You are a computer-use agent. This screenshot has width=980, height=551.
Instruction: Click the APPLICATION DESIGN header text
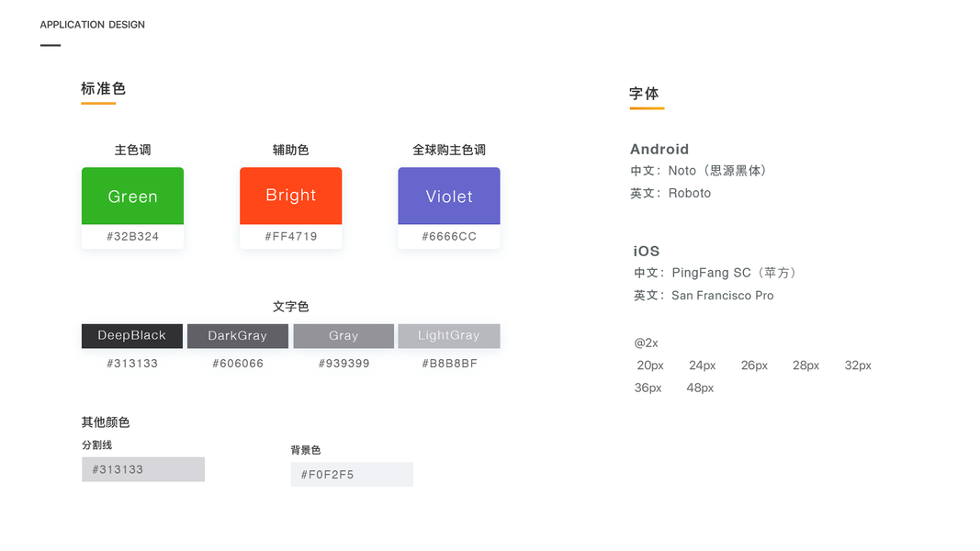click(x=93, y=25)
